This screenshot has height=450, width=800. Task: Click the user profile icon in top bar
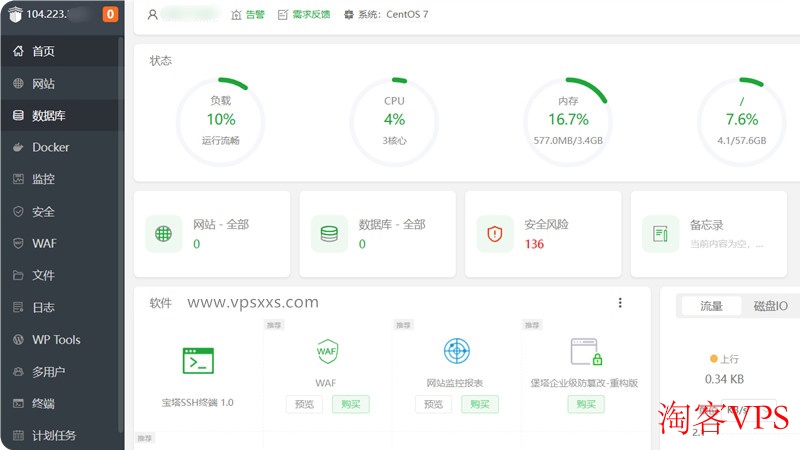(x=153, y=15)
